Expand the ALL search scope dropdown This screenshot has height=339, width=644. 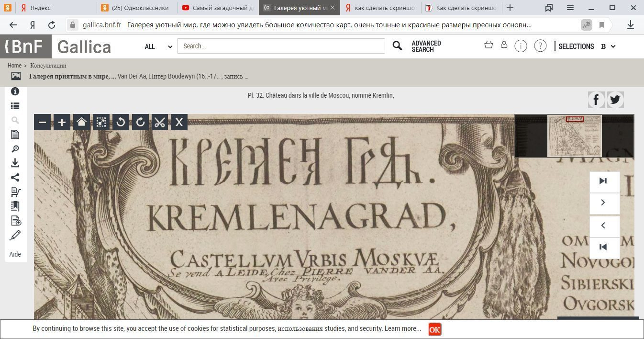pos(158,46)
